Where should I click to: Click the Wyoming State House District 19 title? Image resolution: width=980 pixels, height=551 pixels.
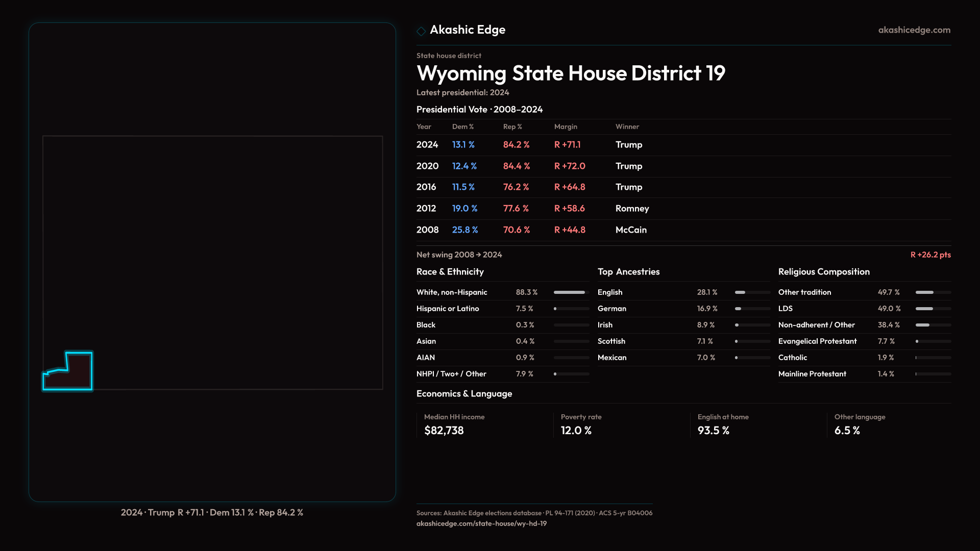pyautogui.click(x=571, y=73)
